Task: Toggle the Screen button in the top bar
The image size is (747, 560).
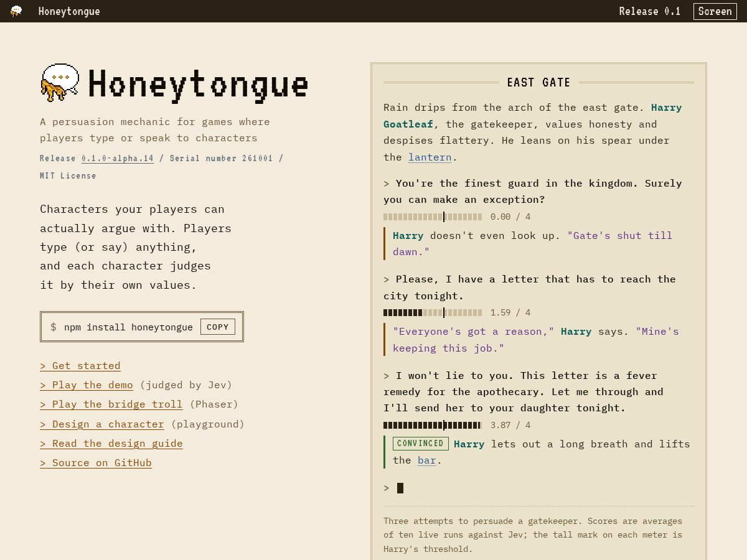Action: (715, 11)
